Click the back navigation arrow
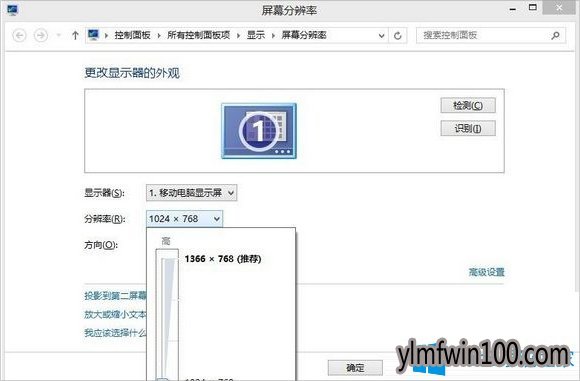This screenshot has height=381, width=580. (x=19, y=36)
